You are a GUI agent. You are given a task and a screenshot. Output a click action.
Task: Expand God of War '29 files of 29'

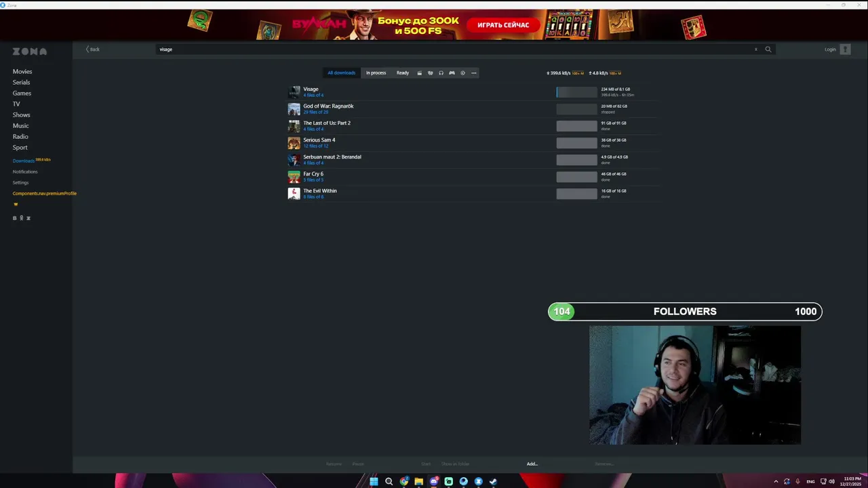(x=315, y=113)
